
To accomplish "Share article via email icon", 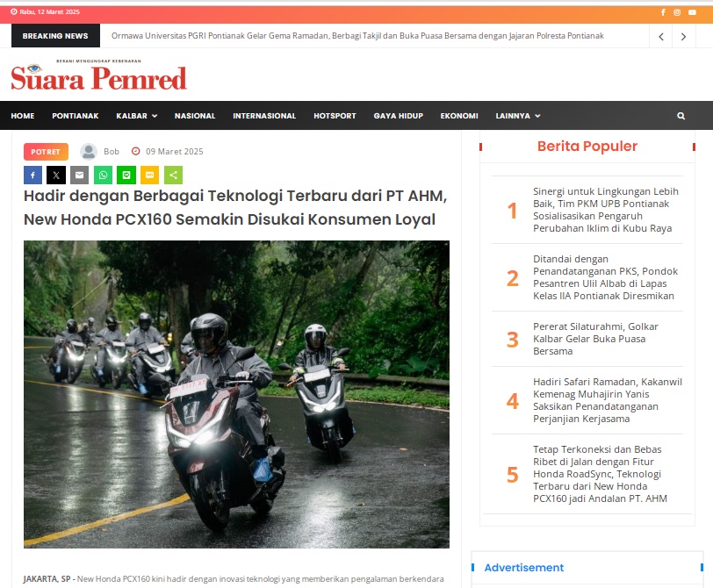I will pyautogui.click(x=80, y=175).
